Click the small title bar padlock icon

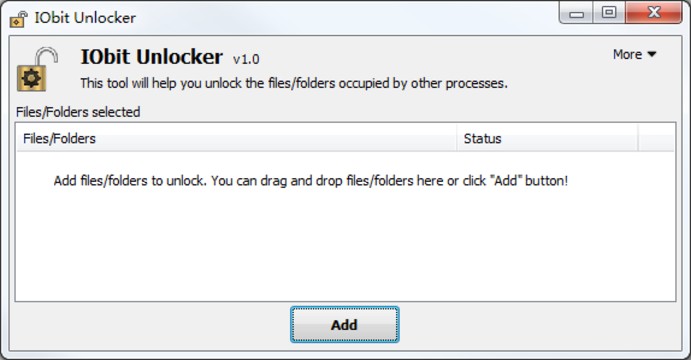[19, 19]
